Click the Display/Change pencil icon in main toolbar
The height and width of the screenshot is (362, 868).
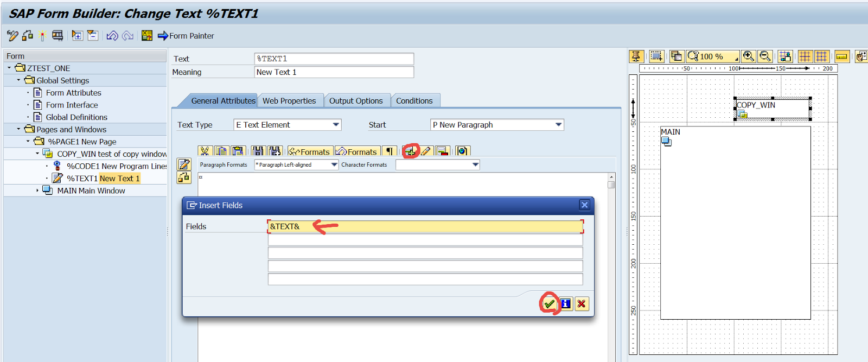[x=12, y=36]
